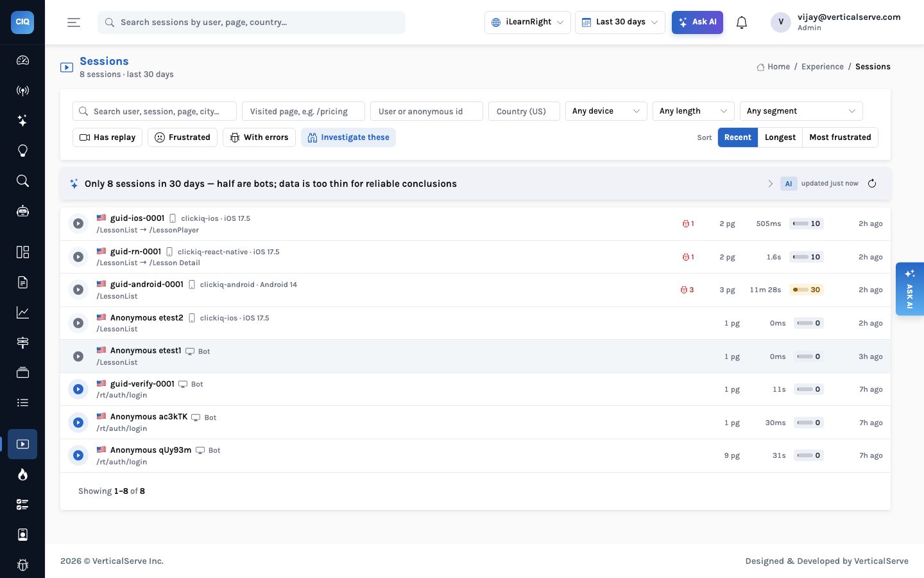Open the magnifier search icon in sidebar

tap(22, 181)
